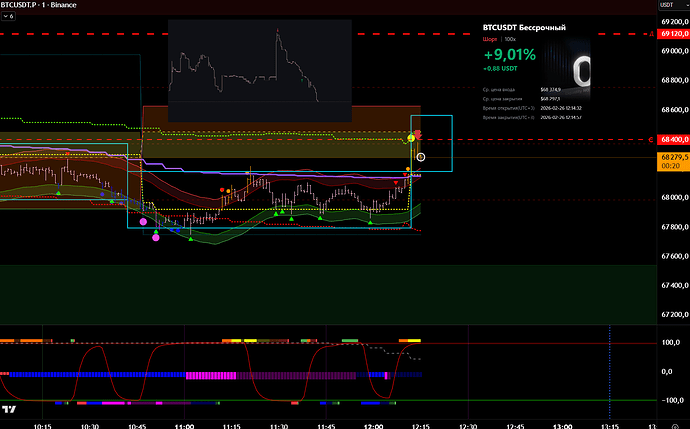Click the white circle marker below the red dot
This screenshot has width=690, height=429.
tap(421, 157)
